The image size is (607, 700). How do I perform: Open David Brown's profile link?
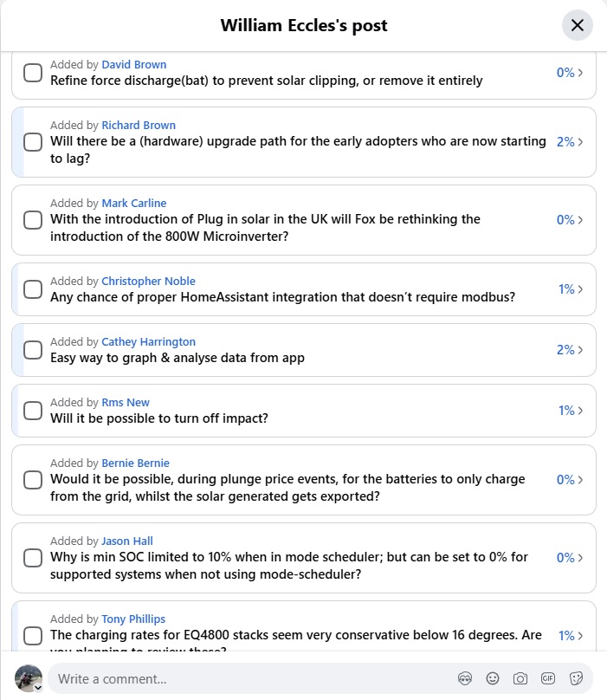(134, 65)
